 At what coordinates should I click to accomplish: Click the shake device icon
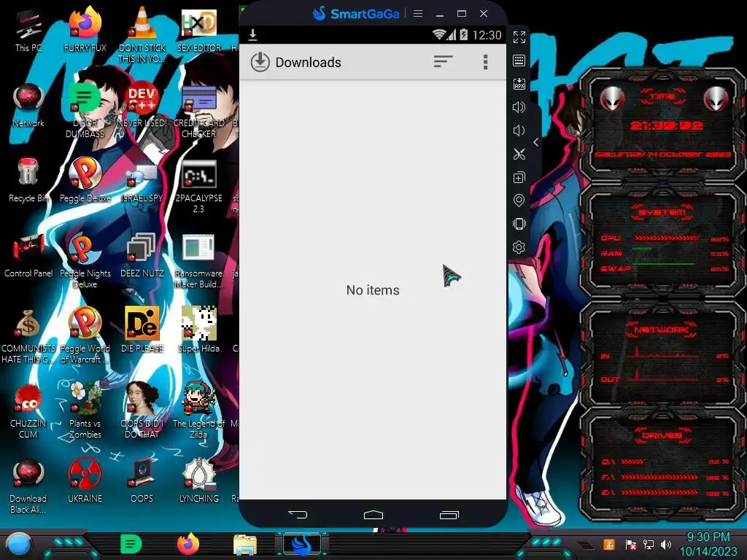coord(519,224)
